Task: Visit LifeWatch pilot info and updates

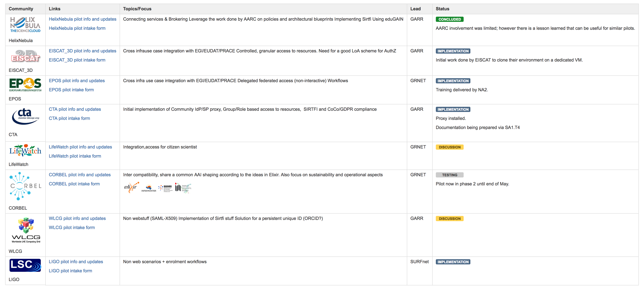Action: tap(80, 147)
